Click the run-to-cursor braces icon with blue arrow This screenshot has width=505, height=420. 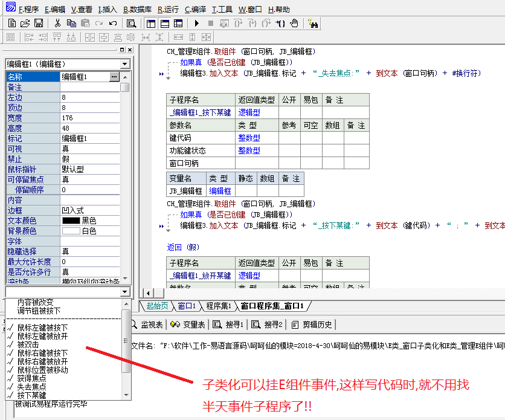click(280, 23)
